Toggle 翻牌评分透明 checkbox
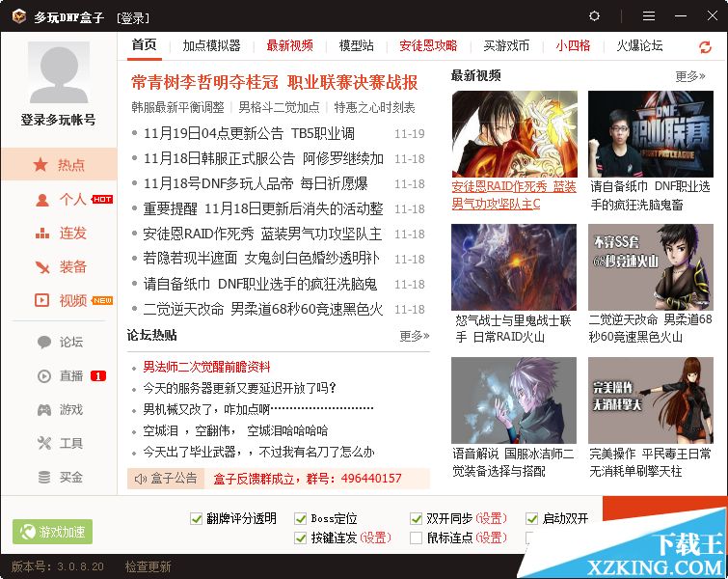The height and width of the screenshot is (579, 728). (x=197, y=518)
